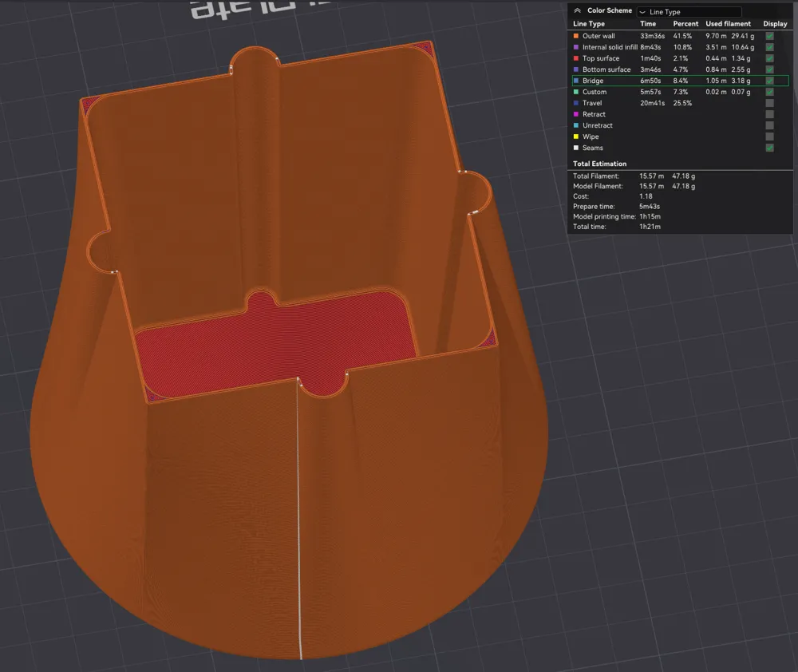Click the Used filament column header

pyautogui.click(x=728, y=23)
